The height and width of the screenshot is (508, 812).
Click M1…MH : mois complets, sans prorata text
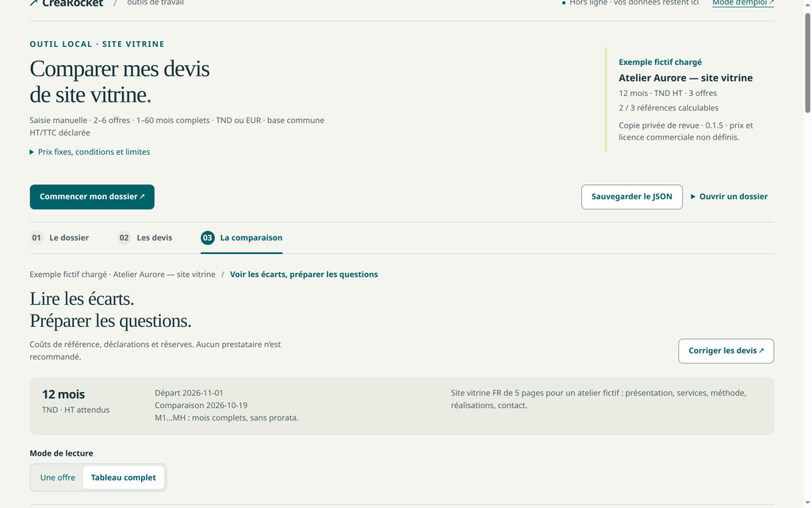tap(226, 418)
